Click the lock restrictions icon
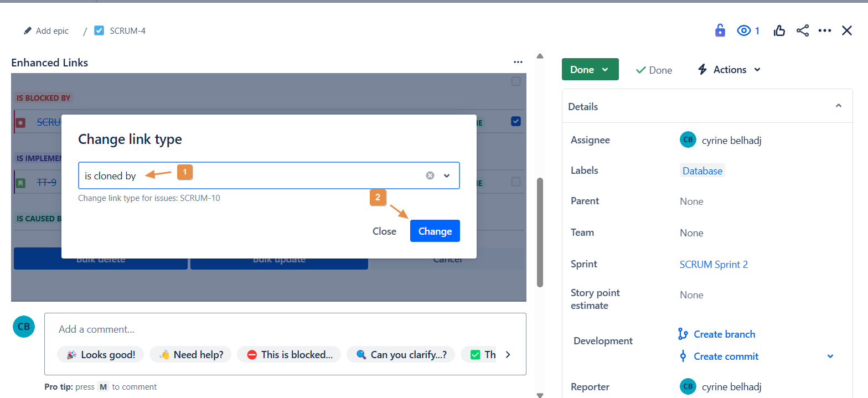The width and height of the screenshot is (868, 398). (x=720, y=30)
